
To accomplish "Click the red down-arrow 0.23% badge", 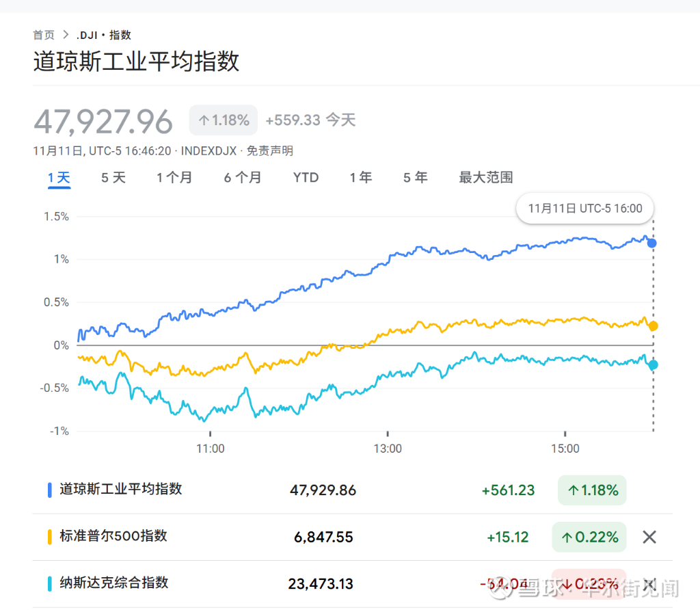I will (x=589, y=584).
